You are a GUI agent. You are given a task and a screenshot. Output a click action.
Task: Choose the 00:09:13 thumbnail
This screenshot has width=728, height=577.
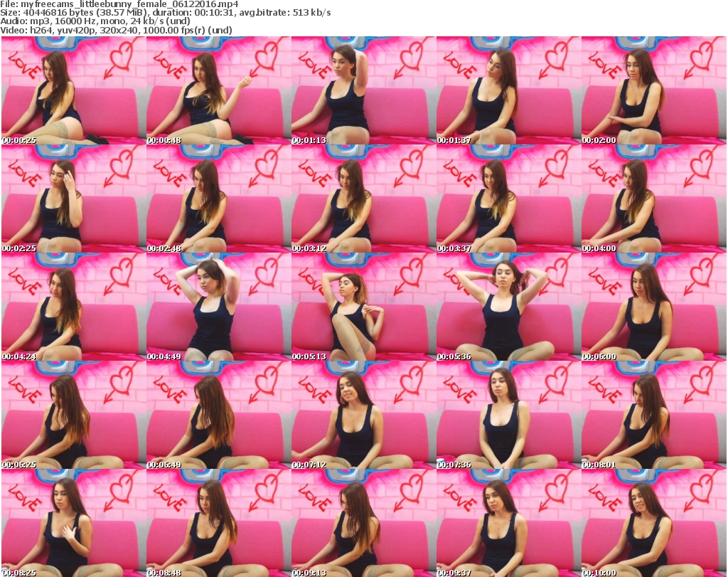(x=363, y=523)
